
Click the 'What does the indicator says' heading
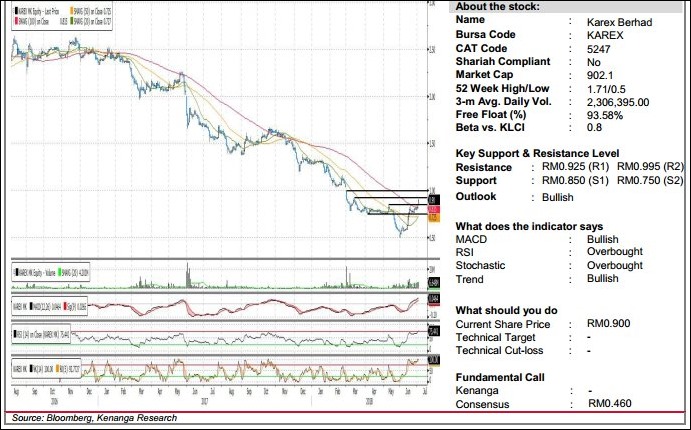coord(529,226)
